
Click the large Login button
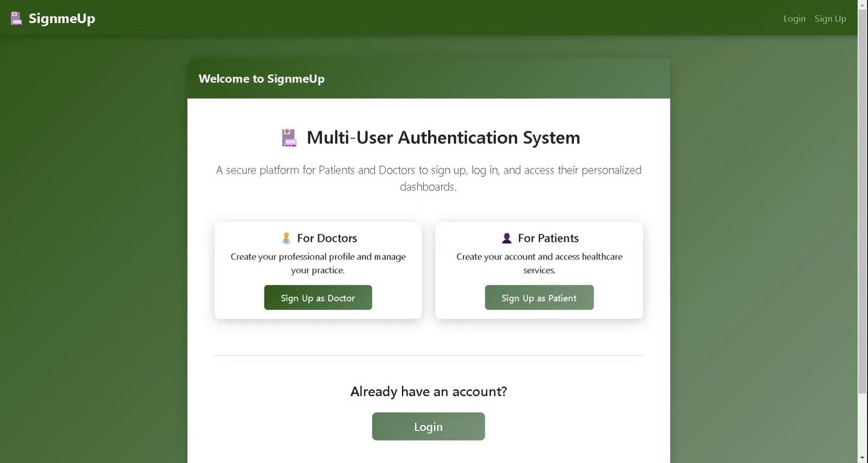point(428,426)
